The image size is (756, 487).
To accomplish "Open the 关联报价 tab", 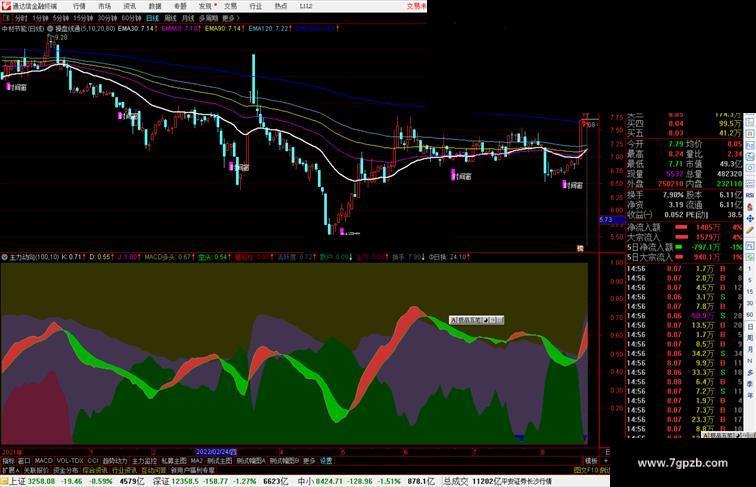I will click(x=36, y=470).
